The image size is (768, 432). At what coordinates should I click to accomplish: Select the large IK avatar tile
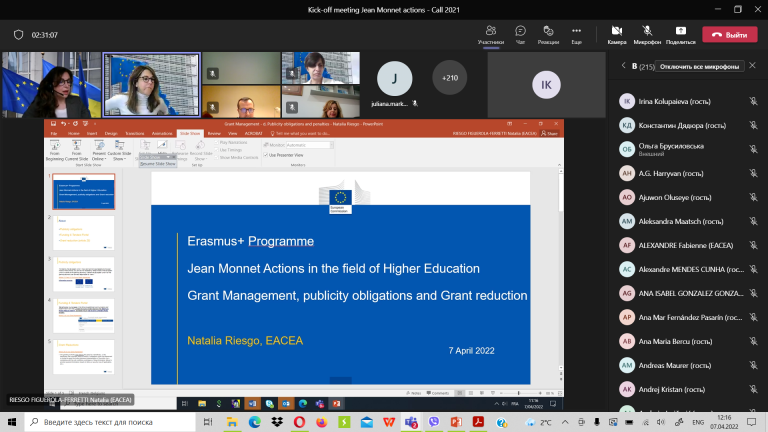[546, 85]
